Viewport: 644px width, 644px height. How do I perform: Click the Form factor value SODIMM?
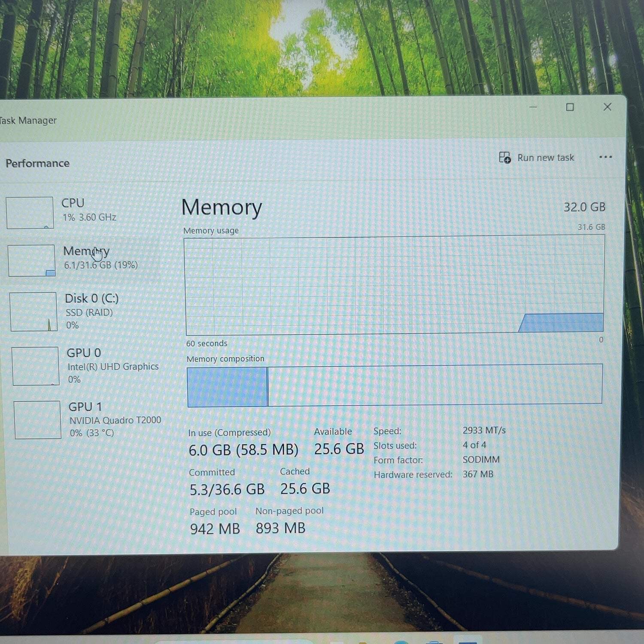click(481, 459)
